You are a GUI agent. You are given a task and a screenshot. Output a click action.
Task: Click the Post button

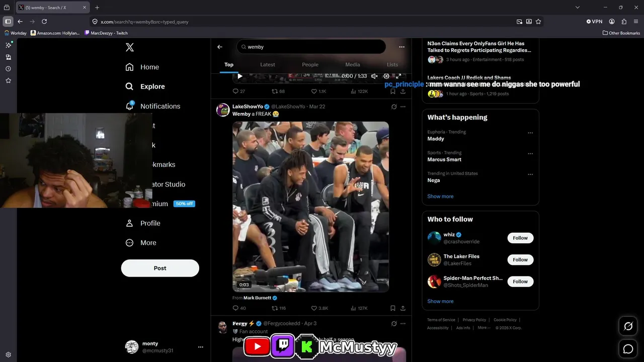(160, 268)
